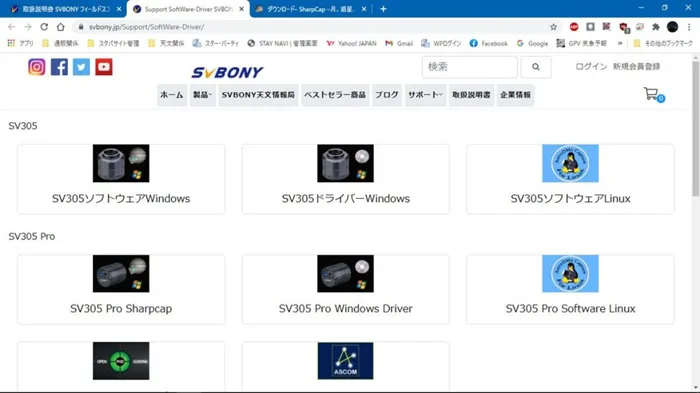The height and width of the screenshot is (393, 700).
Task: Click the 新規会員登録 link
Action: coord(636,67)
